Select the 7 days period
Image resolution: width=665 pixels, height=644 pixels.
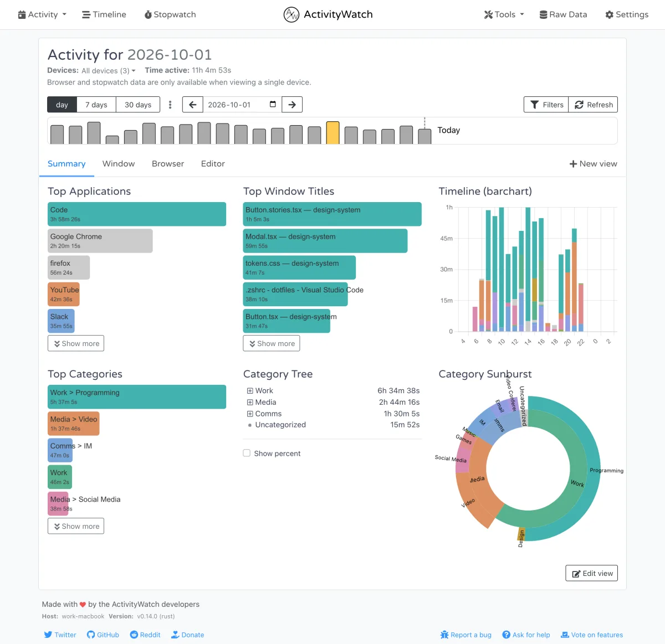point(96,105)
